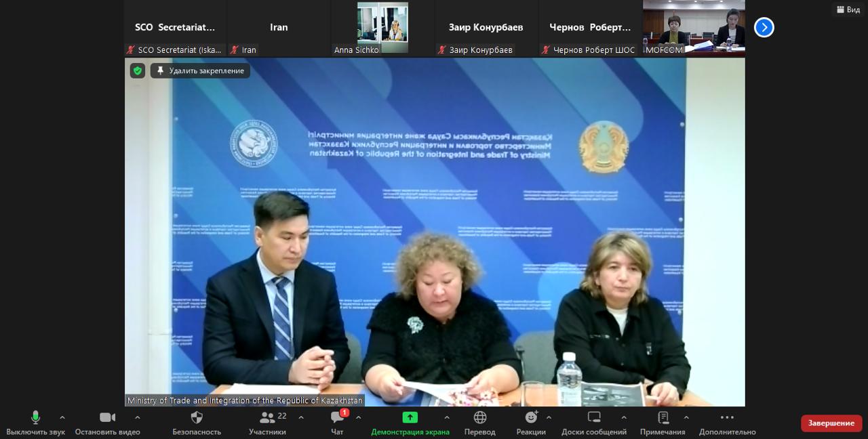This screenshot has width=868, height=439.
Task: Show encryption info via green shield icon
Action: pos(138,70)
